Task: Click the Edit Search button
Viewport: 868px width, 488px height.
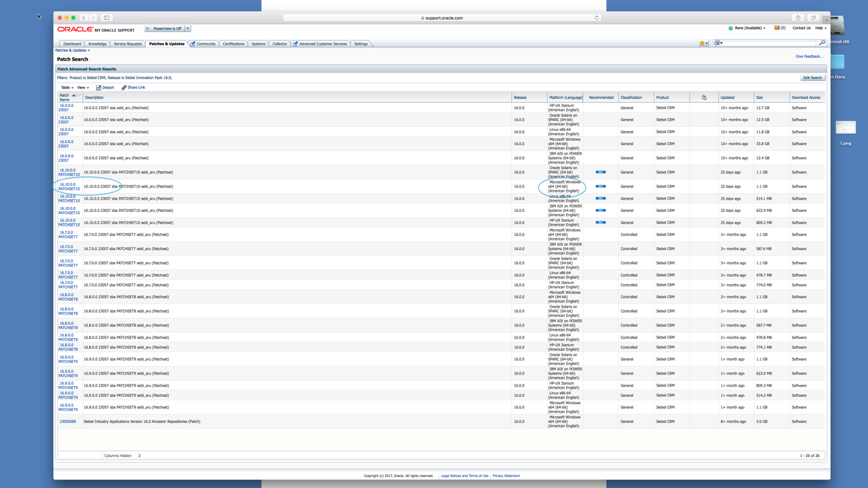Action: click(812, 78)
